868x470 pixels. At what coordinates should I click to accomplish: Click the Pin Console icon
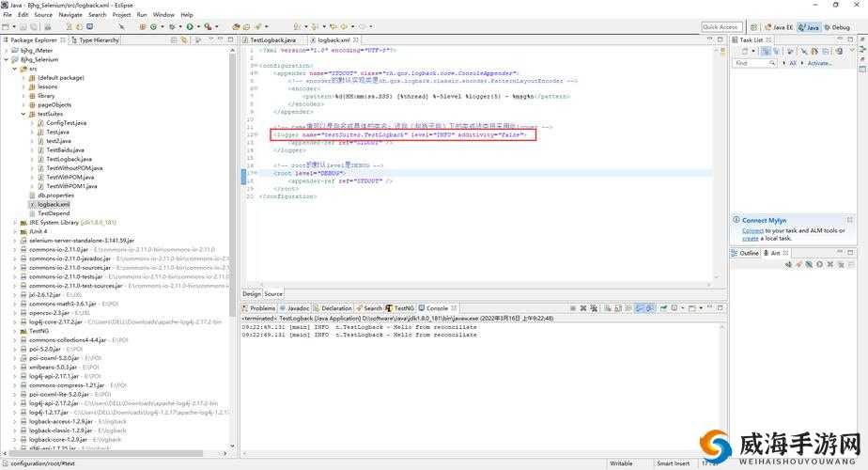coord(662,308)
